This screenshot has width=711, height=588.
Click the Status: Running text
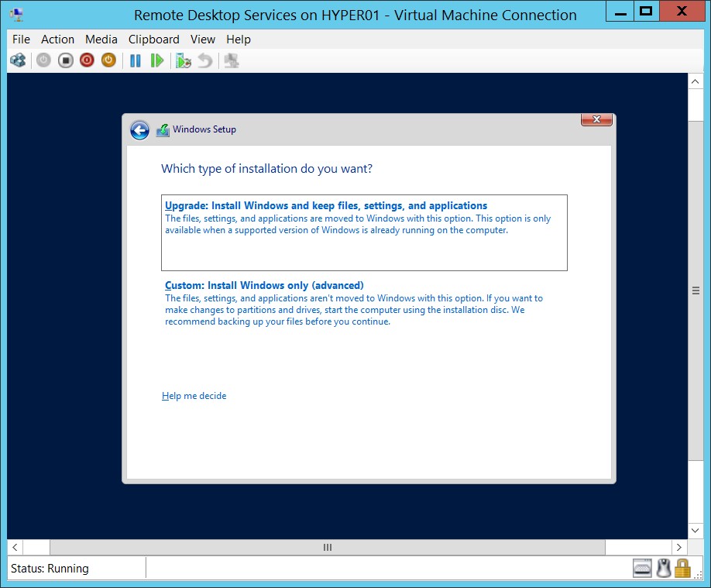50,569
